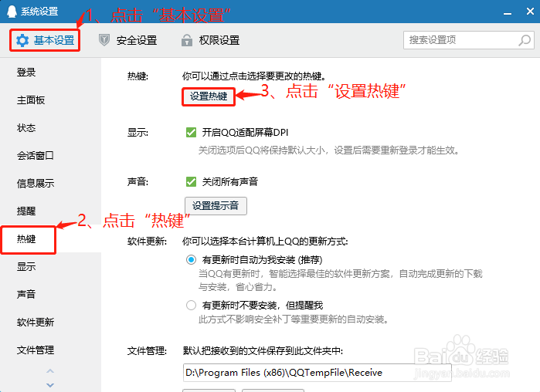Click the 默认把接收到的文件保存到此文件夹中 label

tap(263, 351)
